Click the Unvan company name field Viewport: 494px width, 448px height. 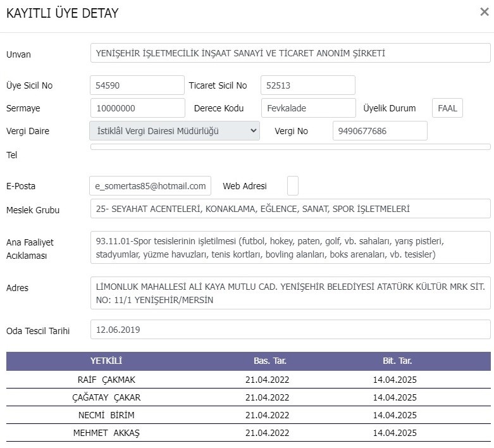coord(290,53)
